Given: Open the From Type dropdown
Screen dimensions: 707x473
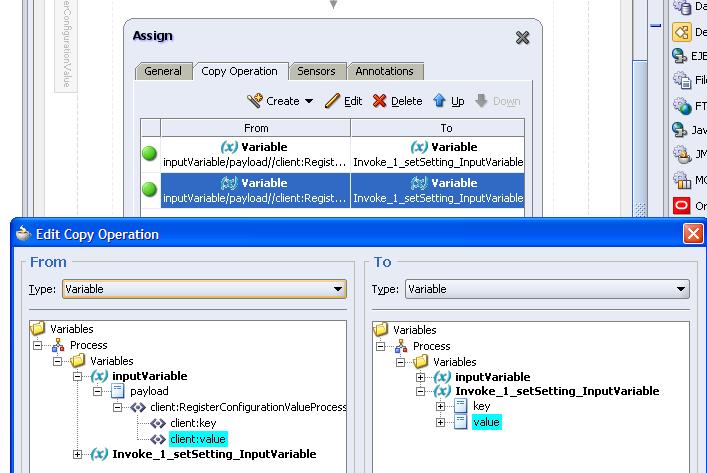Looking at the screenshot, I should tap(338, 289).
